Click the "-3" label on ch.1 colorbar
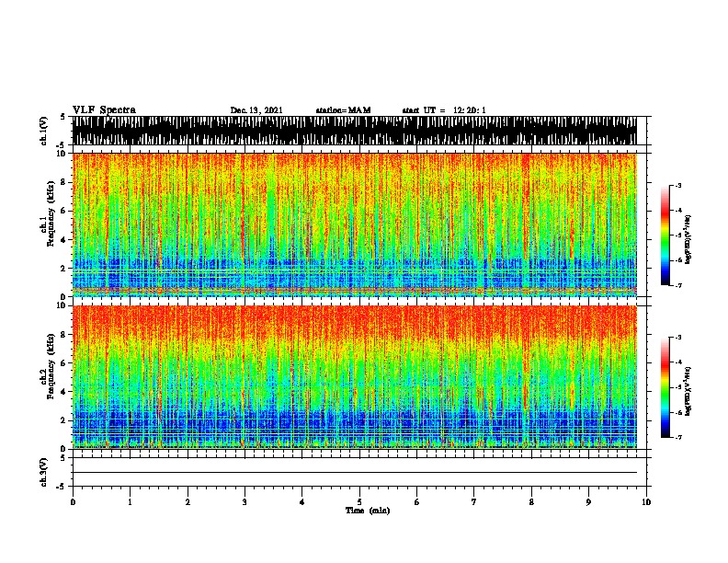This screenshot has width=728, height=563. (x=677, y=185)
